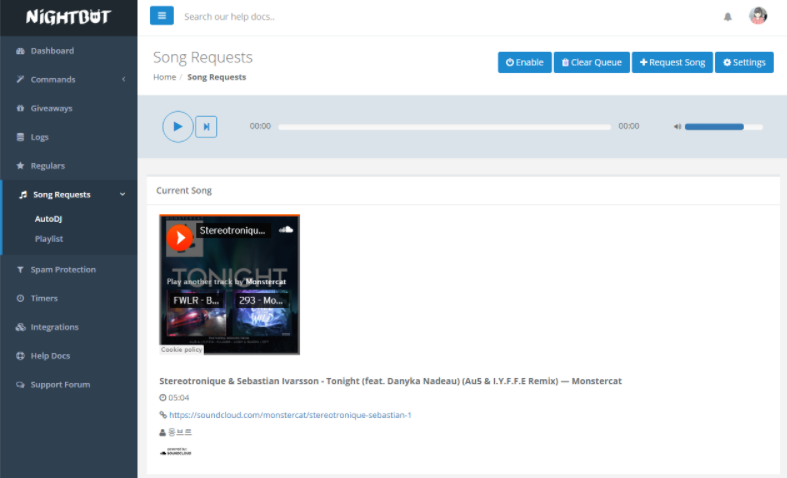
Task: Play the SoundCloud embedded track
Action: point(180,237)
